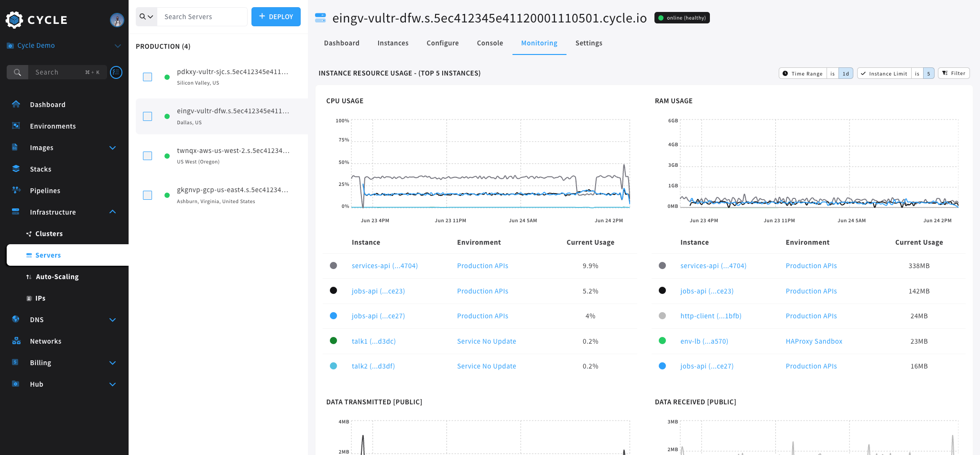980x455 pixels.
Task: Open the command list circle icon
Action: [x=116, y=72]
